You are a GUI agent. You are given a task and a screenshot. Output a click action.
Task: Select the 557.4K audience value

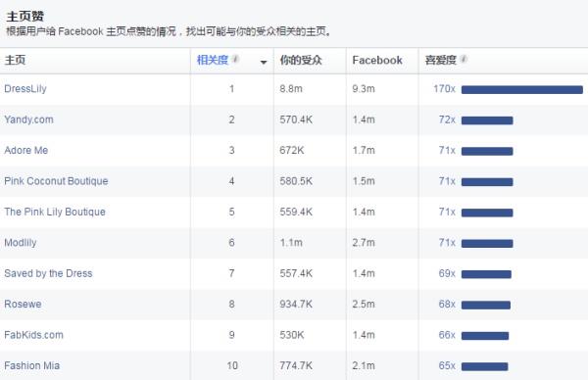296,273
